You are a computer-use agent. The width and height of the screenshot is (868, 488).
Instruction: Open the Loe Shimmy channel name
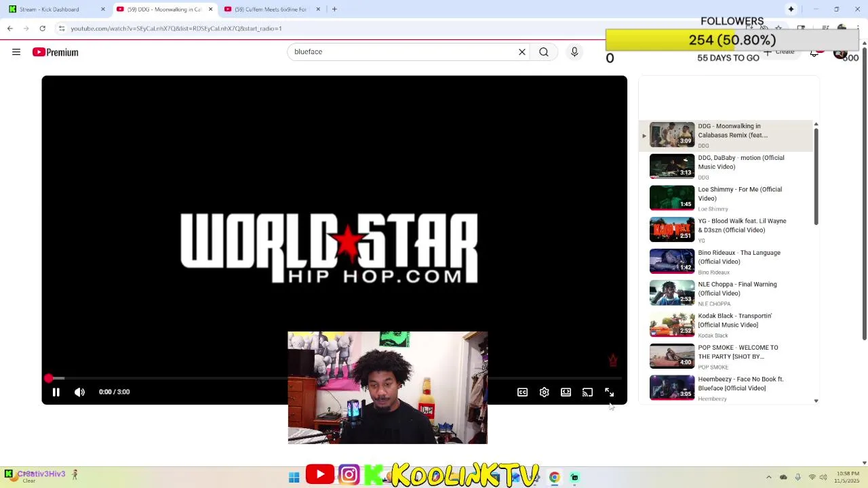click(x=713, y=209)
